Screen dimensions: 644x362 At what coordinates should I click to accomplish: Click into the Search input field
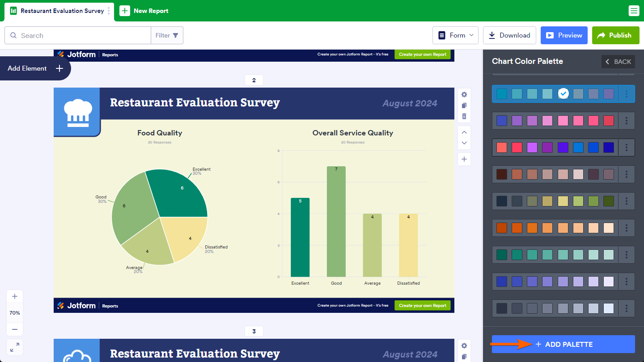tap(83, 35)
